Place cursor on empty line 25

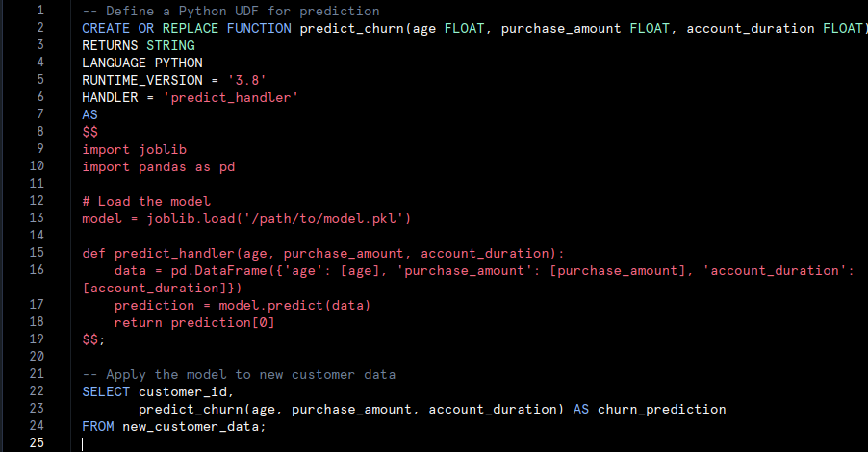tap(289, 443)
